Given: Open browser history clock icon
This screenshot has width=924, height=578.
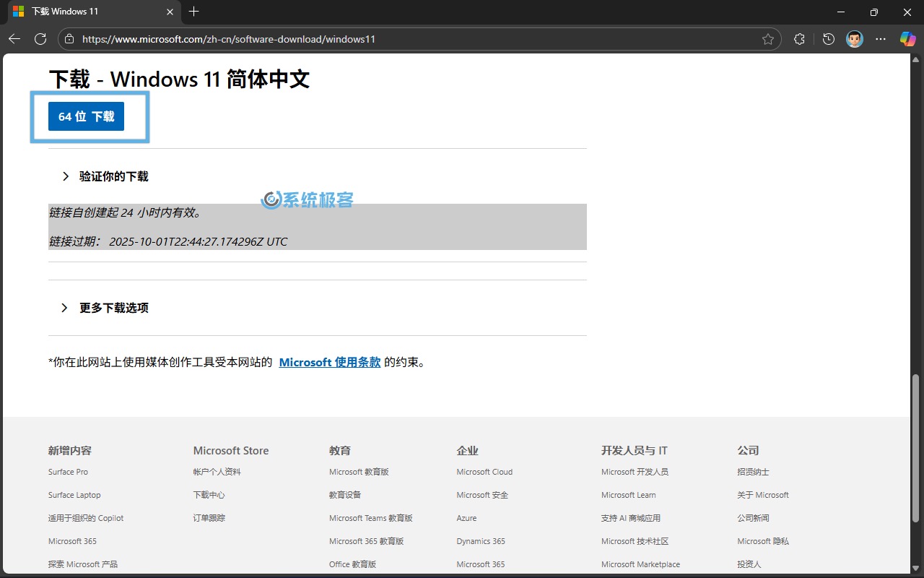Looking at the screenshot, I should (x=828, y=39).
